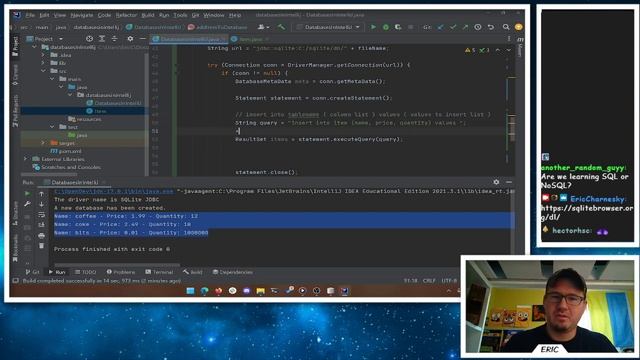
Task: Collapse the main folder in tree
Action: (x=52, y=79)
